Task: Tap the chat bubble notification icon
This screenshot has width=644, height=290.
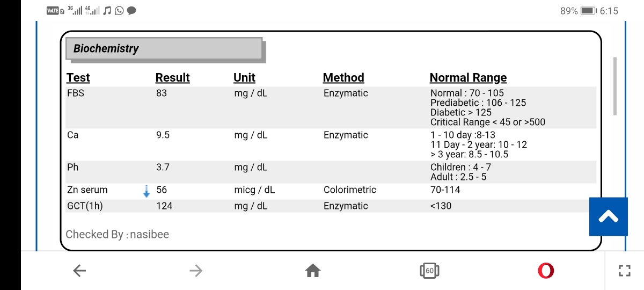Action: tap(131, 10)
